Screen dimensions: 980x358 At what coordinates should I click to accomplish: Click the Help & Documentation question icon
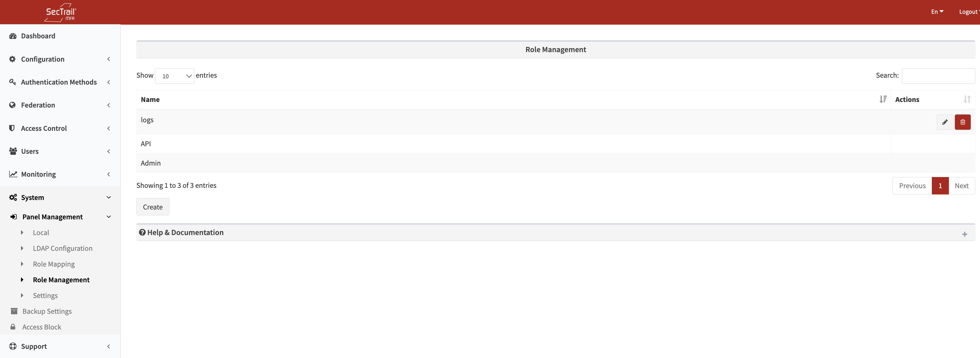pyautogui.click(x=142, y=232)
